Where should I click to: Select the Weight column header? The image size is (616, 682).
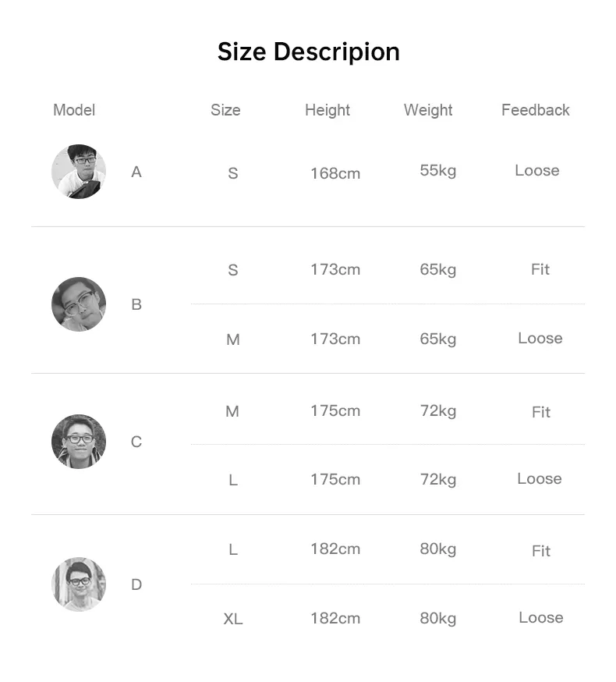[428, 111]
